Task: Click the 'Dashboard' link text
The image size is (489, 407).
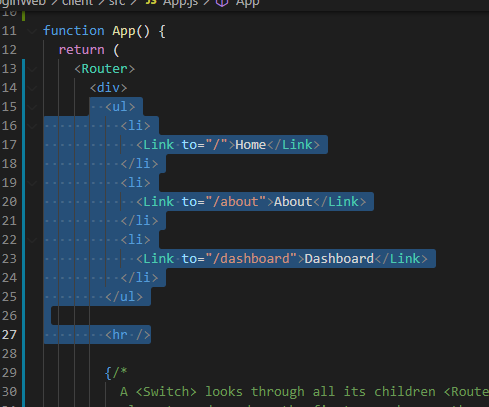Action: 339,259
